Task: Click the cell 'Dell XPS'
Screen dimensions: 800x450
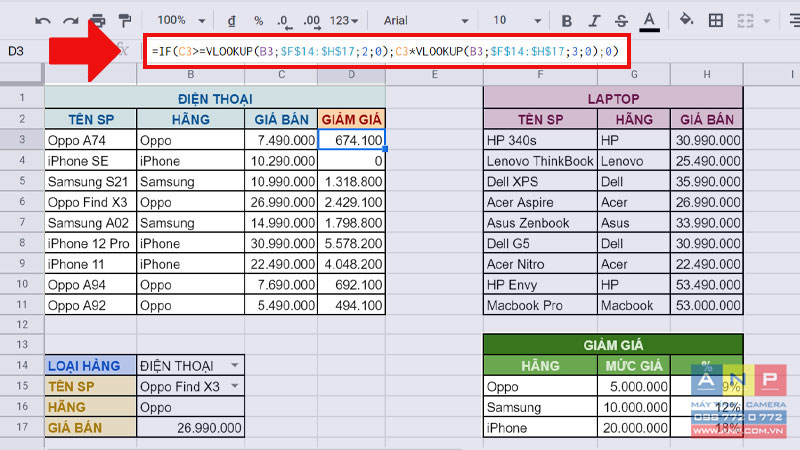Action: point(540,182)
